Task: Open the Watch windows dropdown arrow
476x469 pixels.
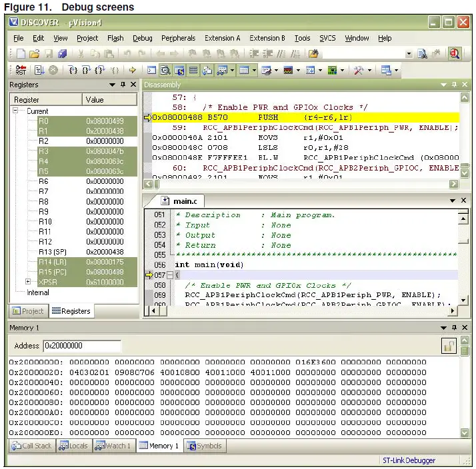Action: pos(232,70)
